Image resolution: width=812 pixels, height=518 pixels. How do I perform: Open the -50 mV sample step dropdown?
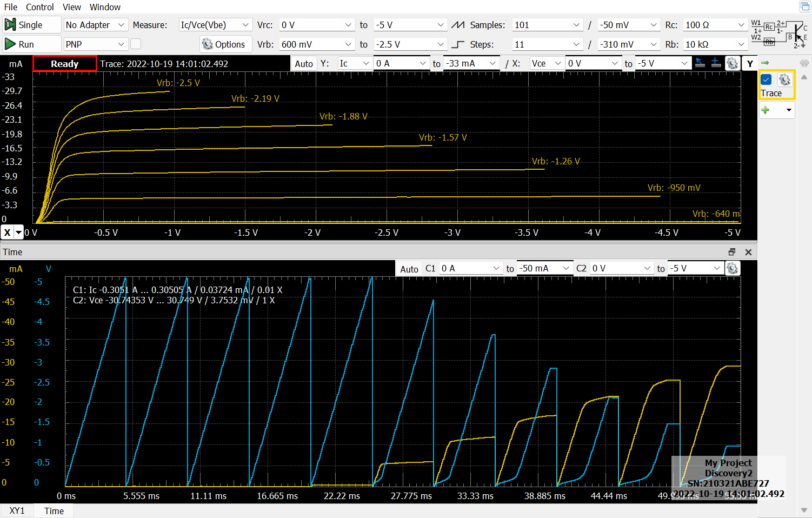coord(629,25)
